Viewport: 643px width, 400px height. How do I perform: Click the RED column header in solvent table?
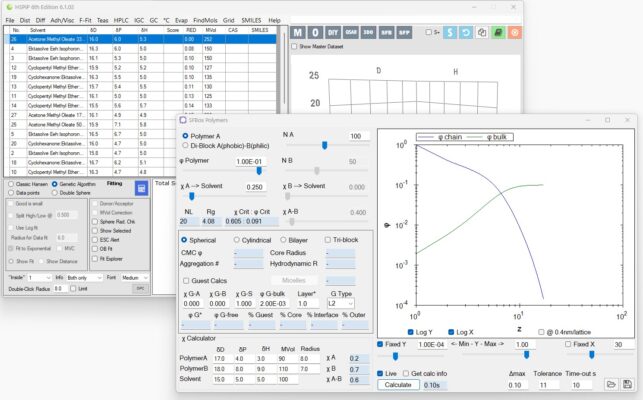pyautogui.click(x=192, y=30)
